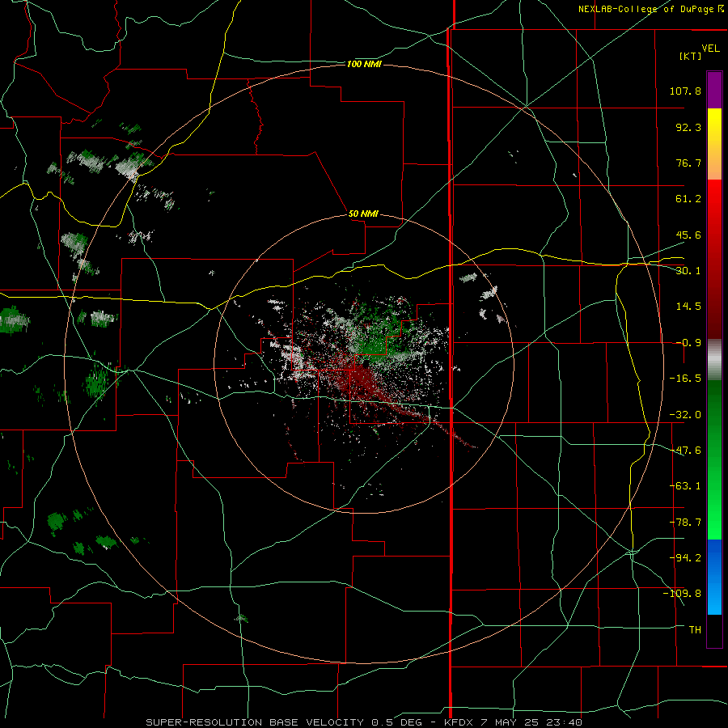Click the TH legend label
Screen dimensions: 728x728
pyautogui.click(x=695, y=630)
